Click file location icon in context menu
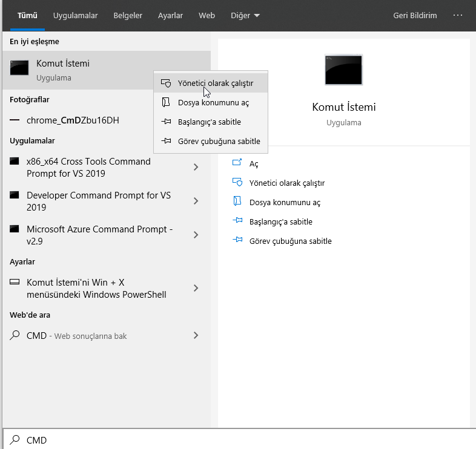Viewport: 476px width, 449px height. click(x=166, y=102)
